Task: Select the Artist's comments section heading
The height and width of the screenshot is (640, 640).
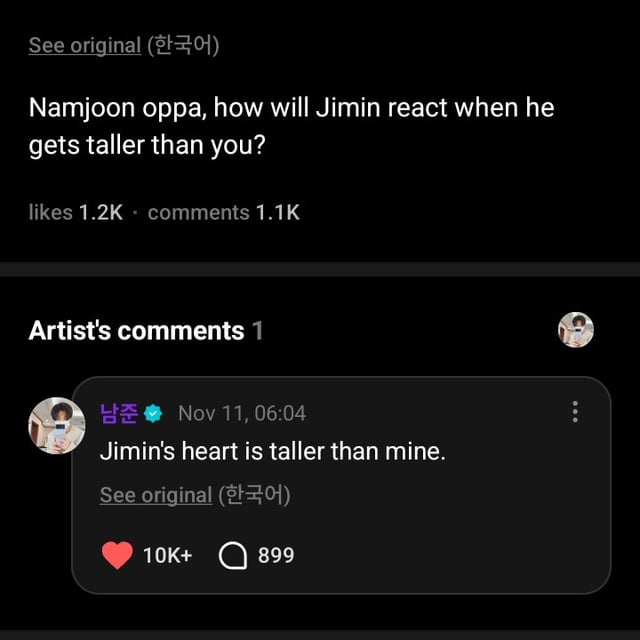Action: click(136, 331)
